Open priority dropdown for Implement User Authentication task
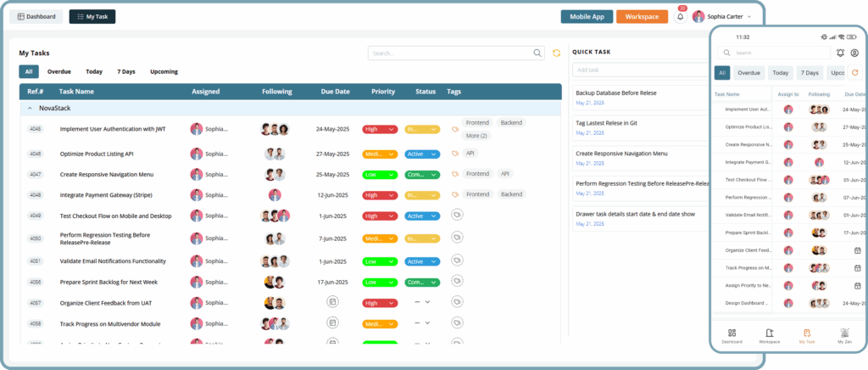The image size is (868, 370). click(381, 130)
